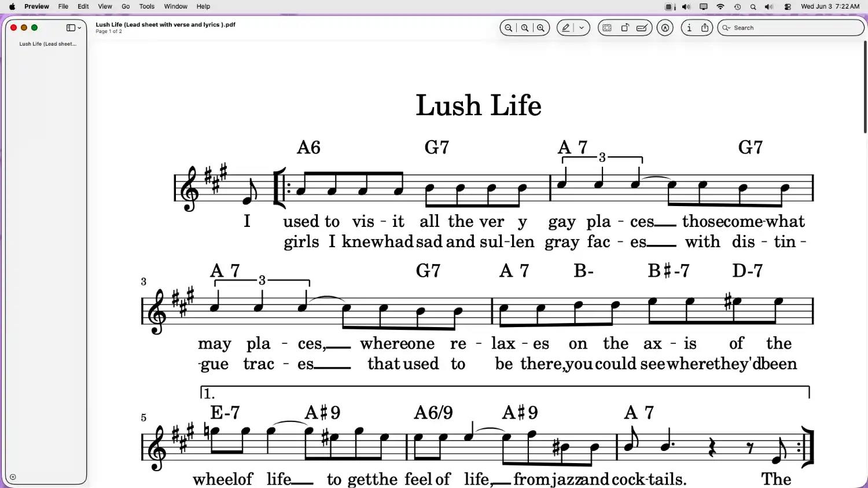Click the vertical scrollbar thumb
Image resolution: width=868 pixels, height=488 pixels.
(x=865, y=87)
